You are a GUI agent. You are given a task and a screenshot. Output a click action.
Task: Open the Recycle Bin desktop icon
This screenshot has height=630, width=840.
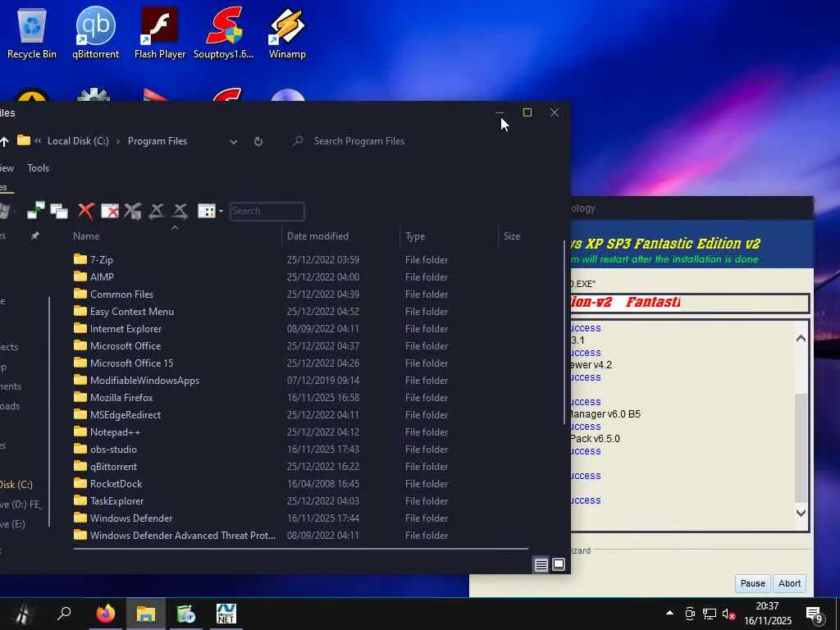32,33
